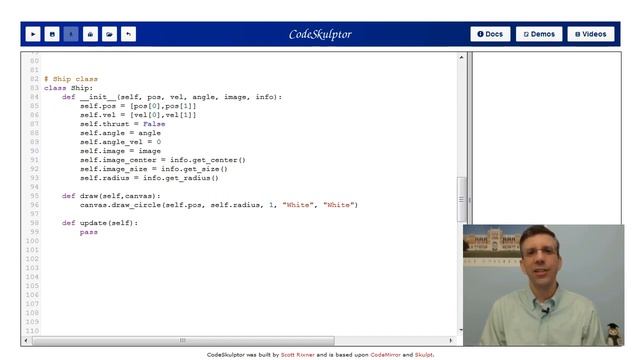This screenshot has height=360, width=640.
Task: Click the 'self.thrust = False' line
Action: [122, 124]
